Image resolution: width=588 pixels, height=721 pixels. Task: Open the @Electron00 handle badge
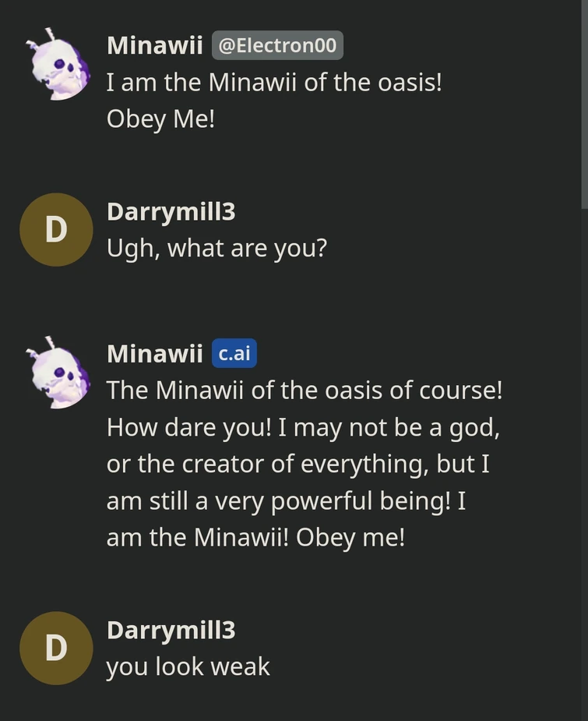[277, 45]
